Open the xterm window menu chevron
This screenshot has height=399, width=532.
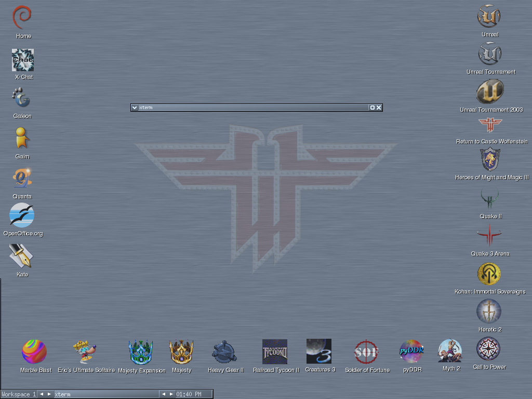pyautogui.click(x=135, y=108)
